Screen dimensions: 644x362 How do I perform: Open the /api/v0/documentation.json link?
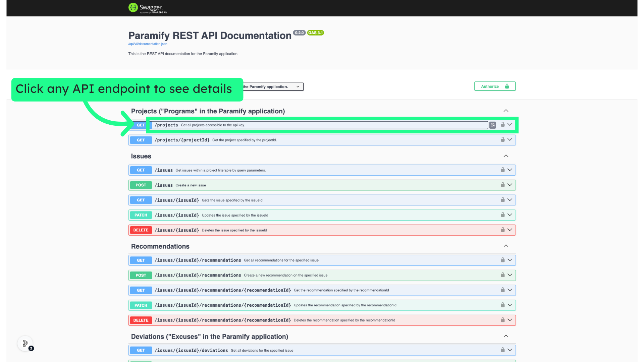[x=148, y=44]
